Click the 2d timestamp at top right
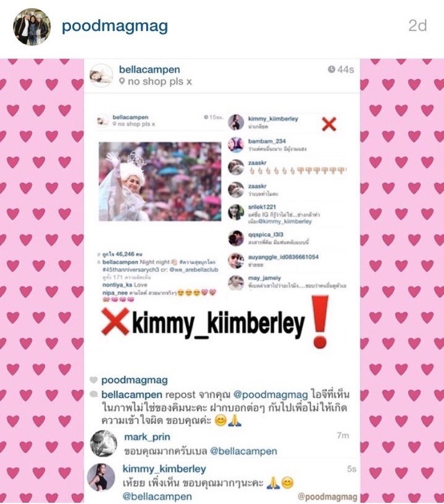Image resolution: width=444 pixels, height=504 pixels. (417, 25)
